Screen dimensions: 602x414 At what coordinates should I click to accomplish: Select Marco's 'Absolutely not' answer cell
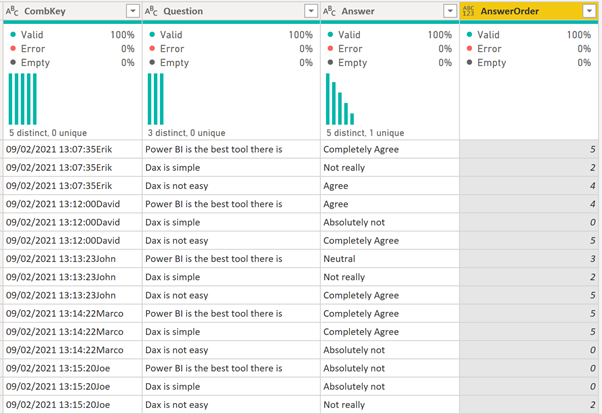[x=390, y=350]
